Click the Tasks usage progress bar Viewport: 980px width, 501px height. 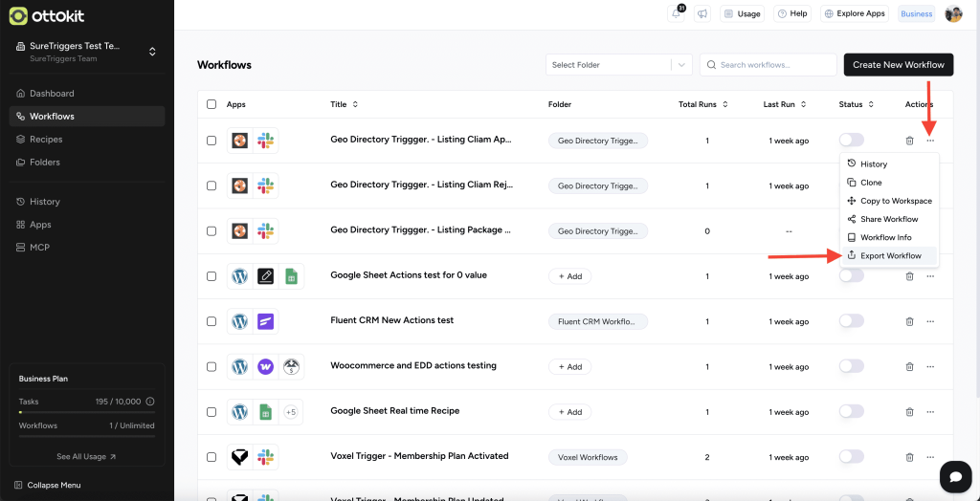tap(86, 412)
